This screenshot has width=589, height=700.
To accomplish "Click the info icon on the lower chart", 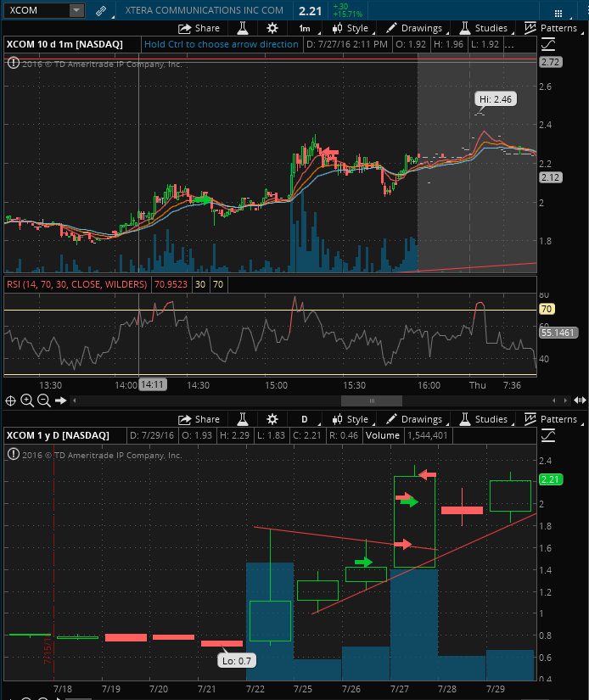I will click(x=14, y=455).
